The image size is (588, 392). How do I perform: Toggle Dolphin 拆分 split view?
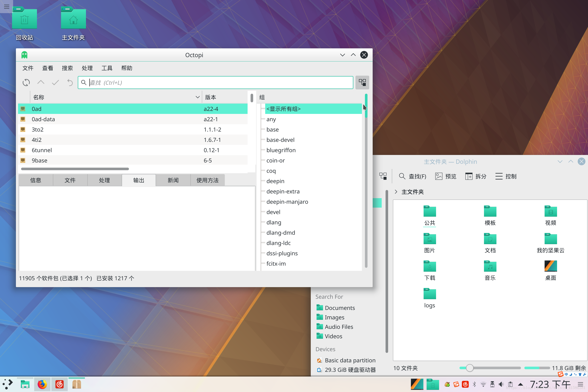[476, 176]
